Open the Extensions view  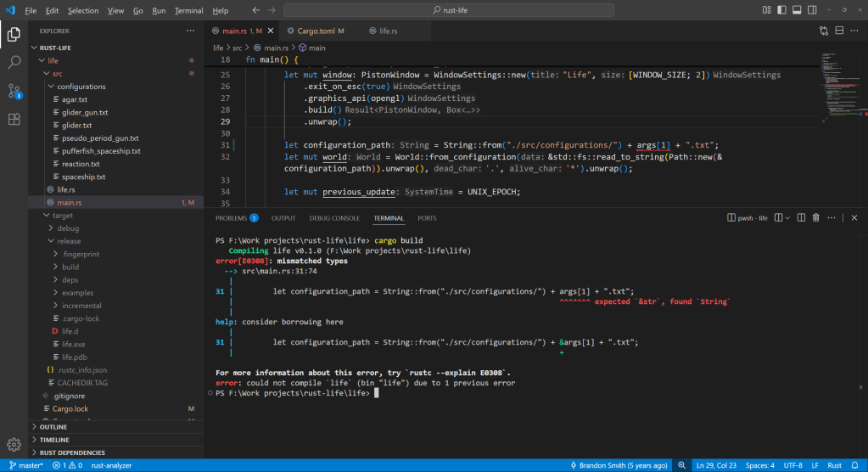(x=14, y=119)
